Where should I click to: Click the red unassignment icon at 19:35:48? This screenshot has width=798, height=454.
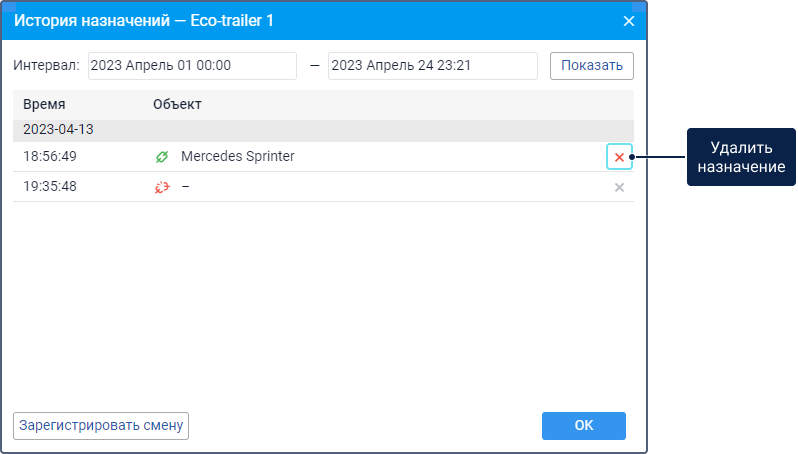coord(162,187)
